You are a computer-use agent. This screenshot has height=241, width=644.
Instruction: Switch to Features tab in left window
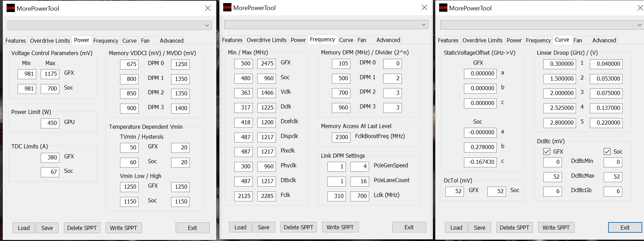16,41
